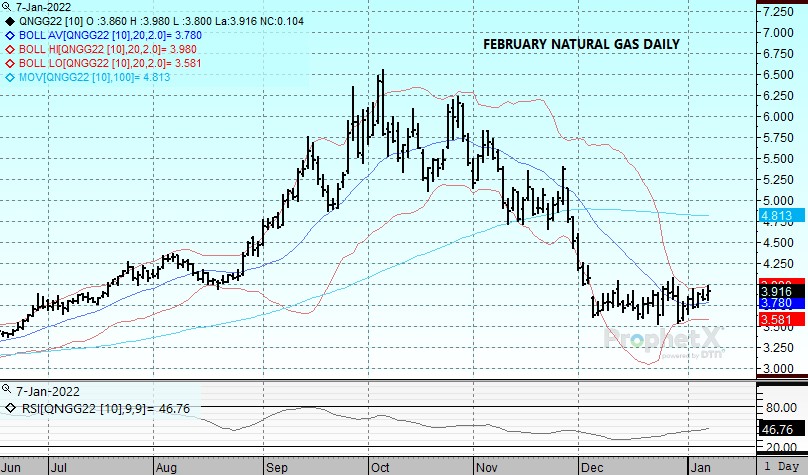Click the blue diamond beside BOLL AV
The width and height of the screenshot is (808, 475).
pos(9,34)
